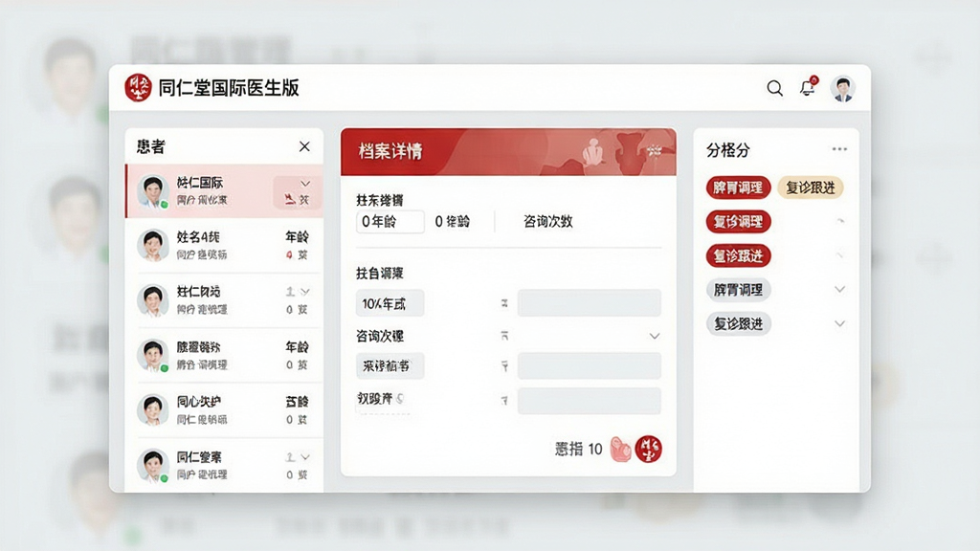The height and width of the screenshot is (551, 980).
Task: Open the notification bell
Action: [808, 87]
